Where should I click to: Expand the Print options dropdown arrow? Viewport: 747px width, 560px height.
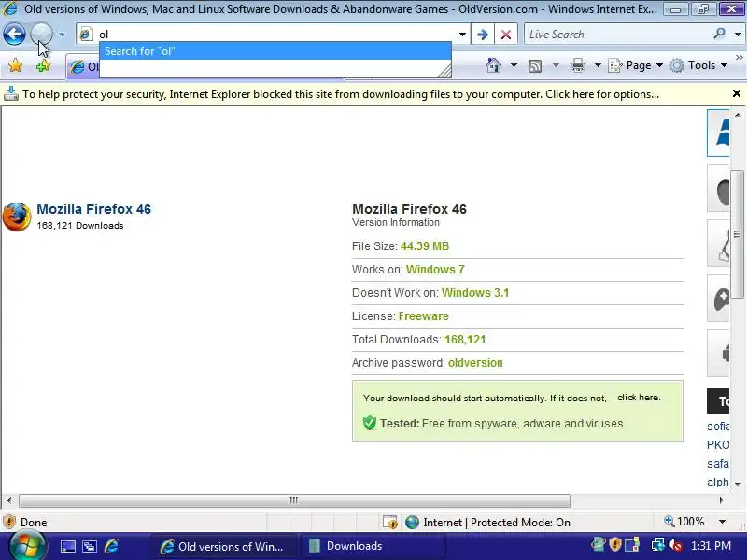click(x=598, y=65)
